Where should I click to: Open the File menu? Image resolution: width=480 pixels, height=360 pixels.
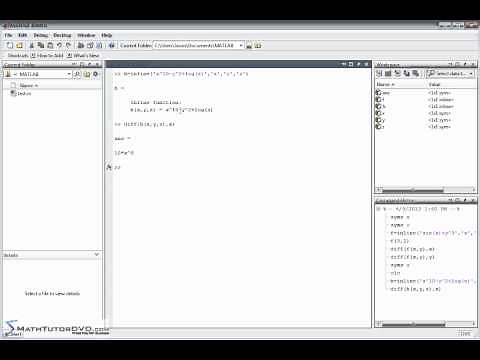(x=8, y=35)
